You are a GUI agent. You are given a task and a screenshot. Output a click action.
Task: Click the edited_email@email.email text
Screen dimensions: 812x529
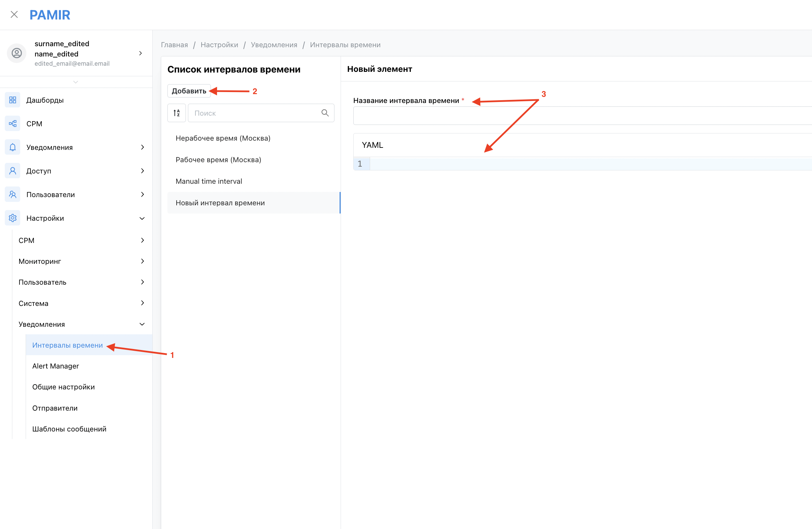point(72,63)
